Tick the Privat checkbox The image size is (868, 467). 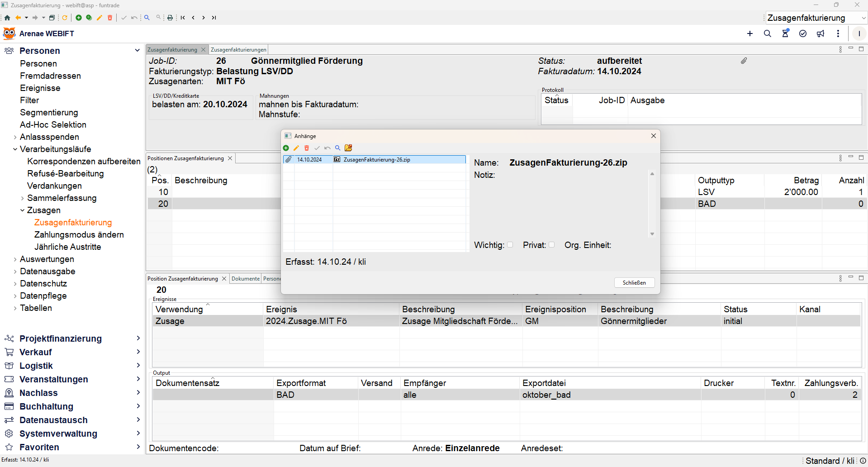pyautogui.click(x=552, y=245)
